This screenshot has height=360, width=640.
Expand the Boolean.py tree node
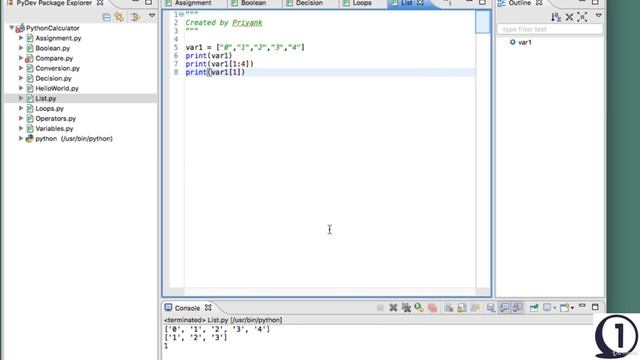(x=21, y=48)
